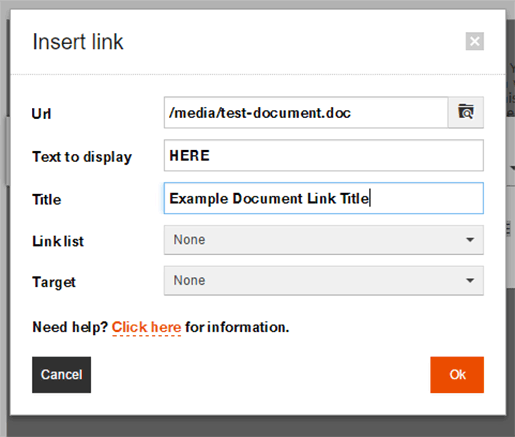Open the file browser icon beside Url
The image size is (515, 437).
click(466, 112)
